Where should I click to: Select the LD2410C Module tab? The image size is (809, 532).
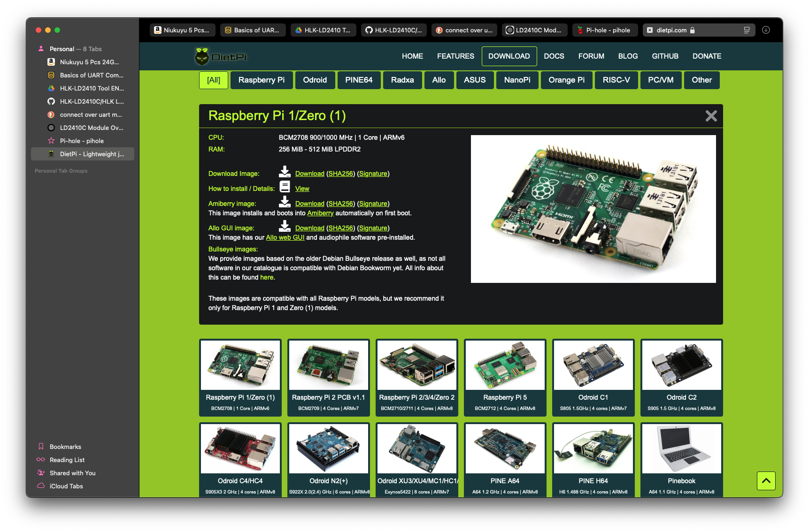534,30
